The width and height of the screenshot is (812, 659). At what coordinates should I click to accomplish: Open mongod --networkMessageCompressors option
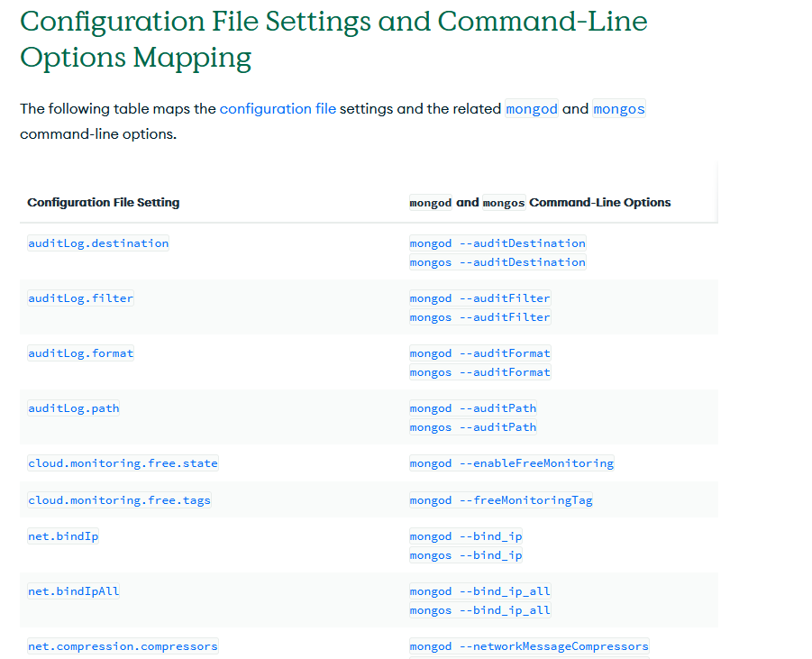coord(529,646)
